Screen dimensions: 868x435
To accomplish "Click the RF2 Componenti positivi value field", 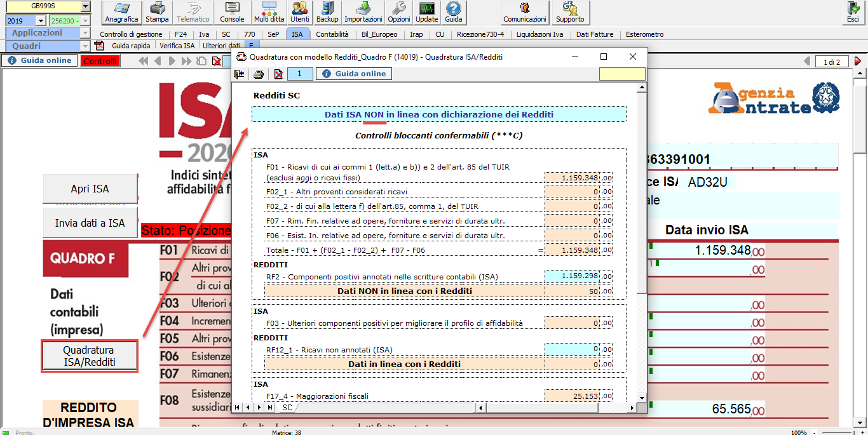I will tap(573, 276).
